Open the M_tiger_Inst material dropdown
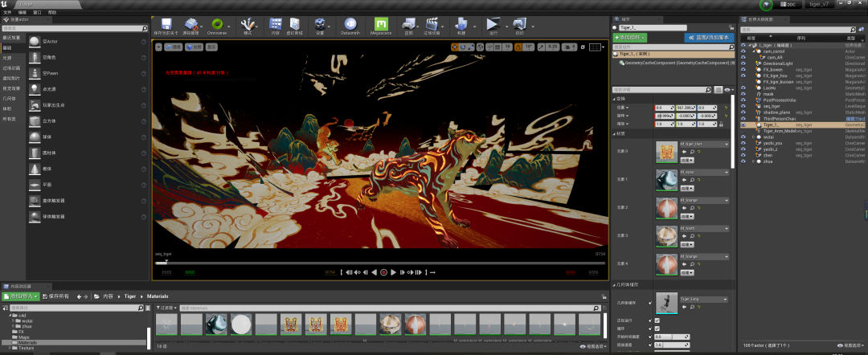Image resolution: width=868 pixels, height=355 pixels. 704,145
